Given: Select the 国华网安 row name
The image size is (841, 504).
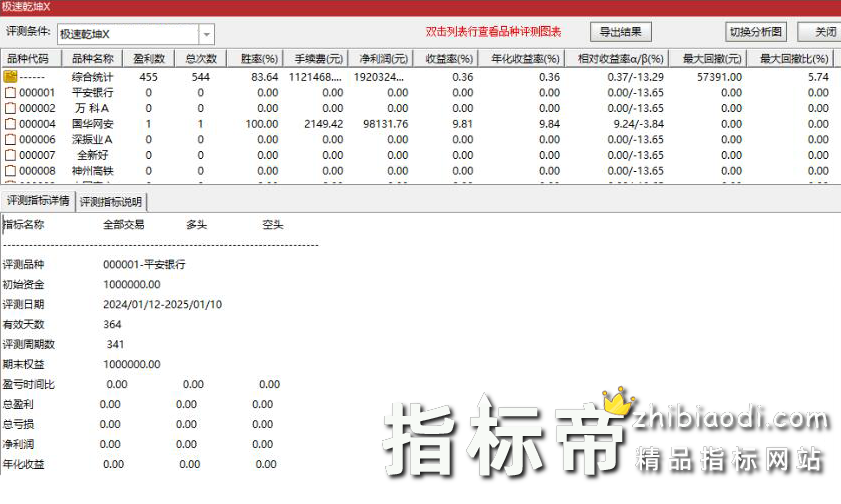Looking at the screenshot, I should tap(92, 124).
